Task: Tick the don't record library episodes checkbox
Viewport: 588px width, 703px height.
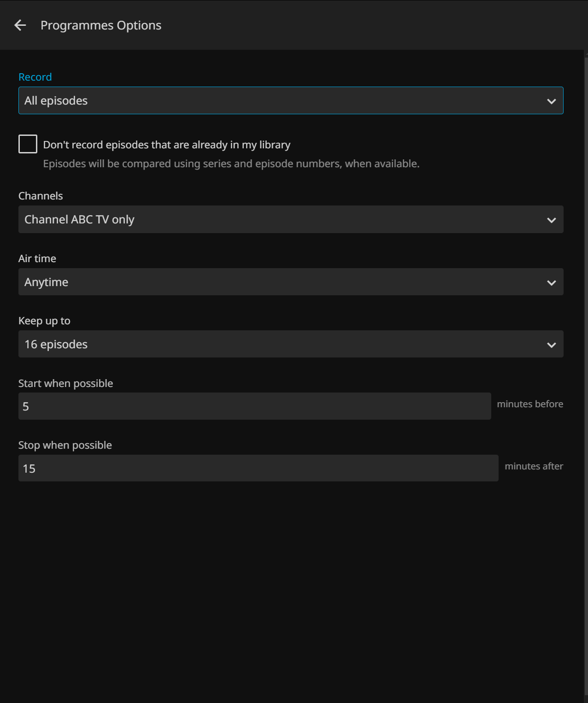Action: pyautogui.click(x=28, y=144)
